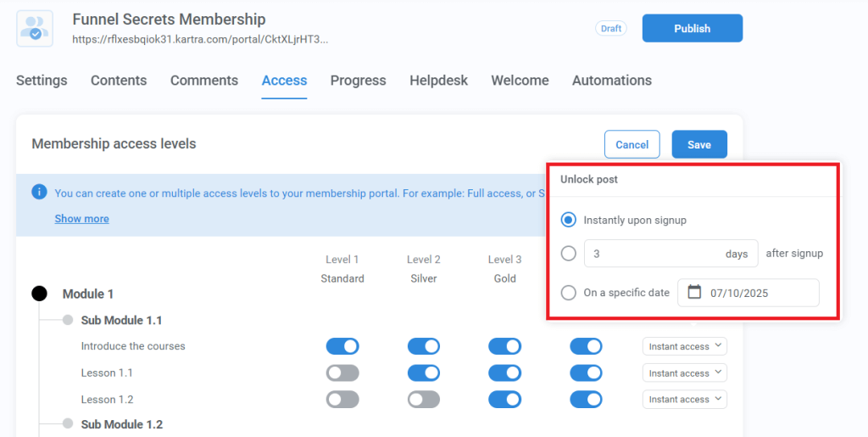Click the Sub Module 1.2 grey node

[x=68, y=424]
